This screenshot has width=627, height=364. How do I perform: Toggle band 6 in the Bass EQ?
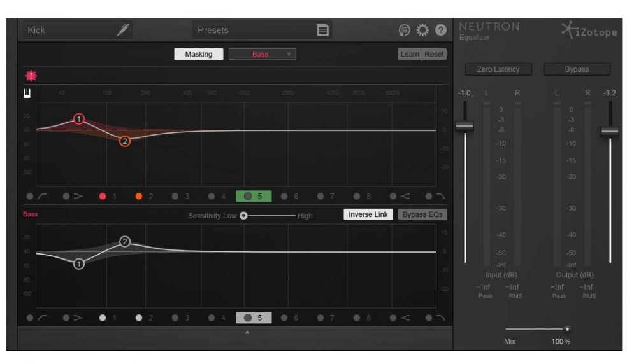click(x=284, y=318)
